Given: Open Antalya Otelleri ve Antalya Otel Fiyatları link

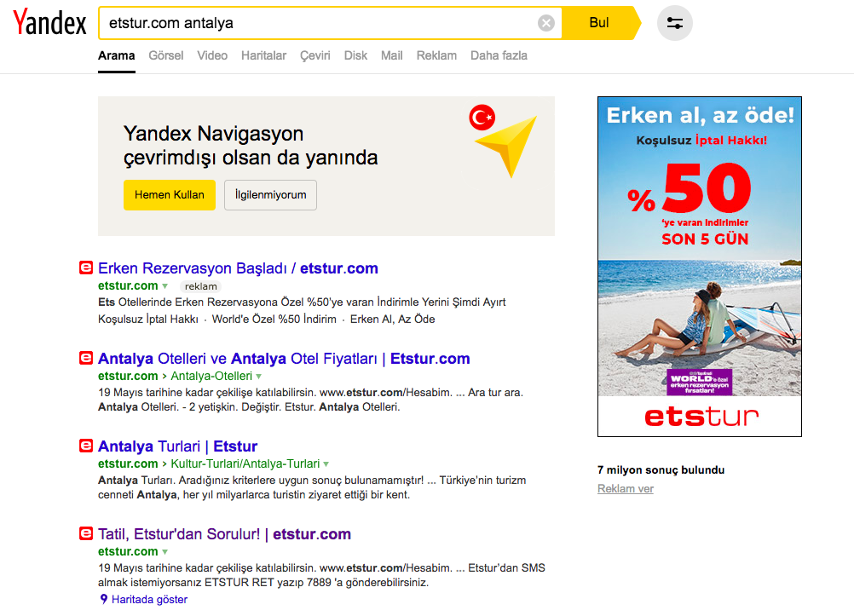Looking at the screenshot, I should (x=284, y=359).
